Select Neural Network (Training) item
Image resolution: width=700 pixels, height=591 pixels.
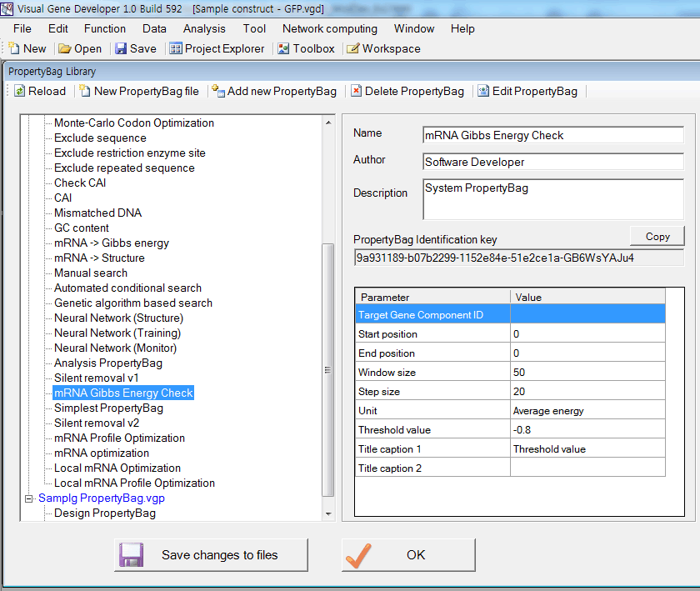pos(117,333)
